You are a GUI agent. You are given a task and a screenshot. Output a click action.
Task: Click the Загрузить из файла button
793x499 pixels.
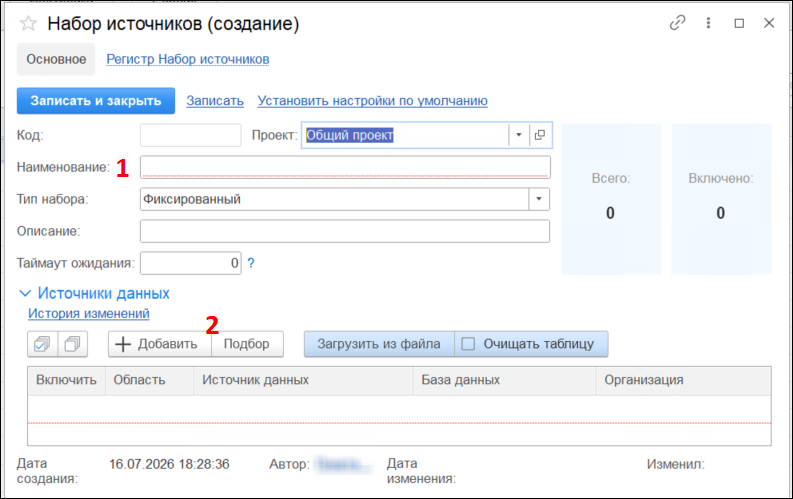point(379,344)
